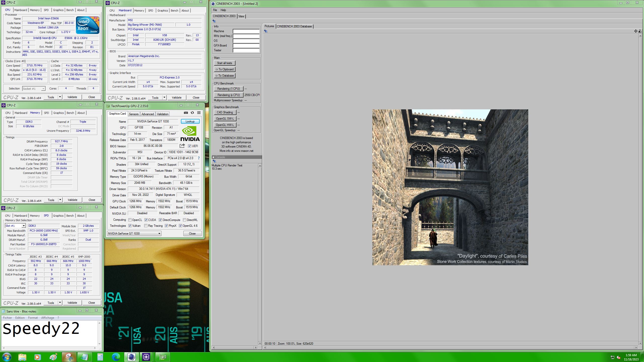This screenshot has height=362, width=644.
Task: Click the triangle zoom icon beside the move-view icon
Action: [x=640, y=31]
